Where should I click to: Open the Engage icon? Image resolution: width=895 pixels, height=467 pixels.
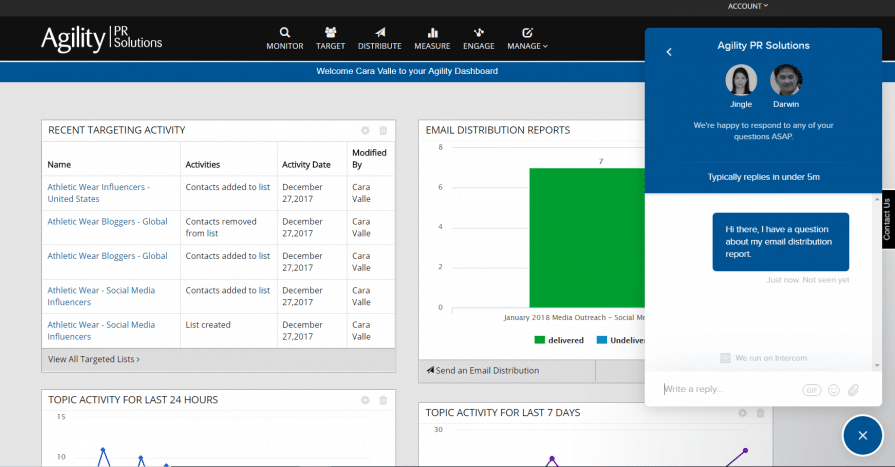tap(478, 33)
